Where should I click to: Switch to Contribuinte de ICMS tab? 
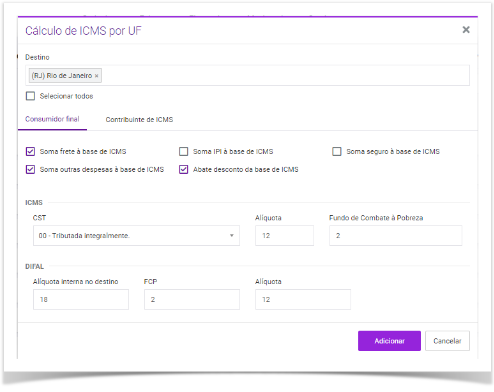[x=139, y=119]
